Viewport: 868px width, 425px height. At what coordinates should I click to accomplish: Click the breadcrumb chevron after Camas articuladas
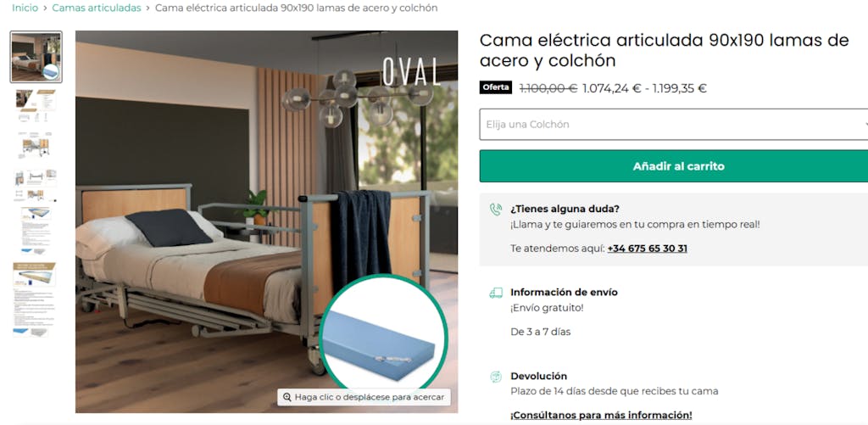coord(148,8)
